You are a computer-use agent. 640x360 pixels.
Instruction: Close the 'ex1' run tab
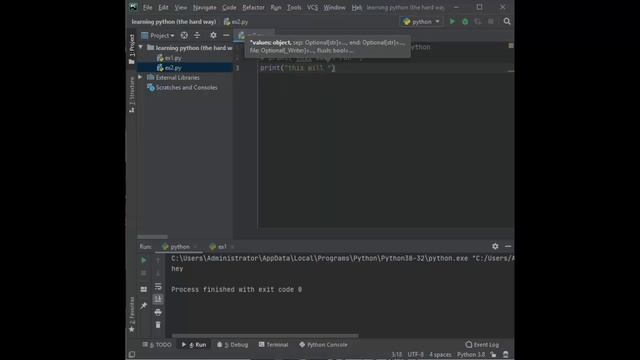point(232,247)
